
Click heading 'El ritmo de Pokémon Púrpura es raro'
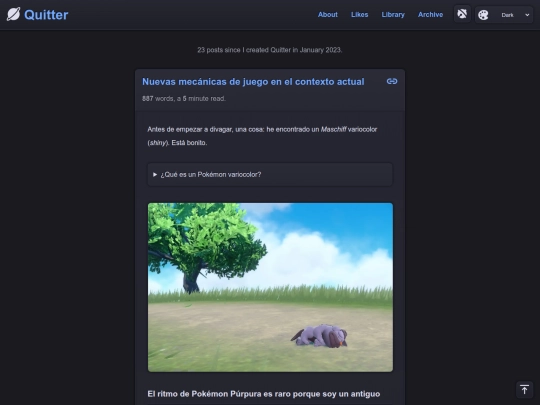(264, 394)
